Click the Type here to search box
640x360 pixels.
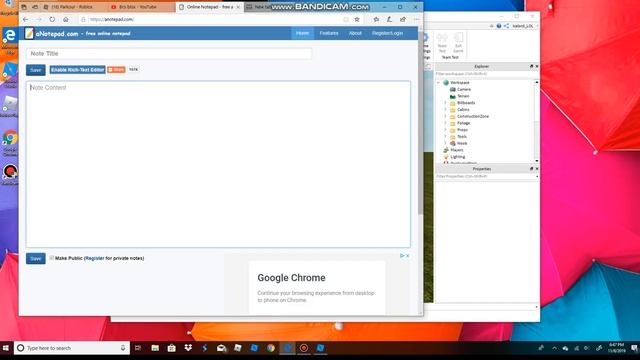coord(72,348)
